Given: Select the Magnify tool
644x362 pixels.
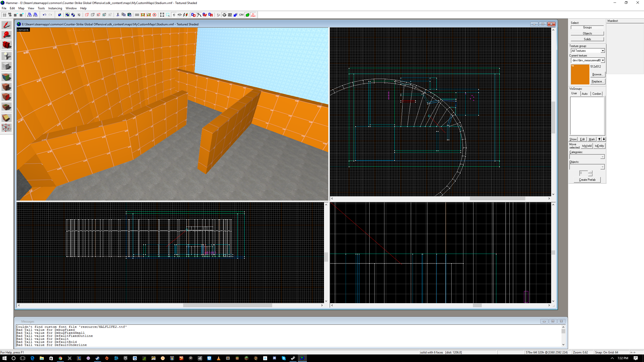Looking at the screenshot, I should click(x=7, y=35).
